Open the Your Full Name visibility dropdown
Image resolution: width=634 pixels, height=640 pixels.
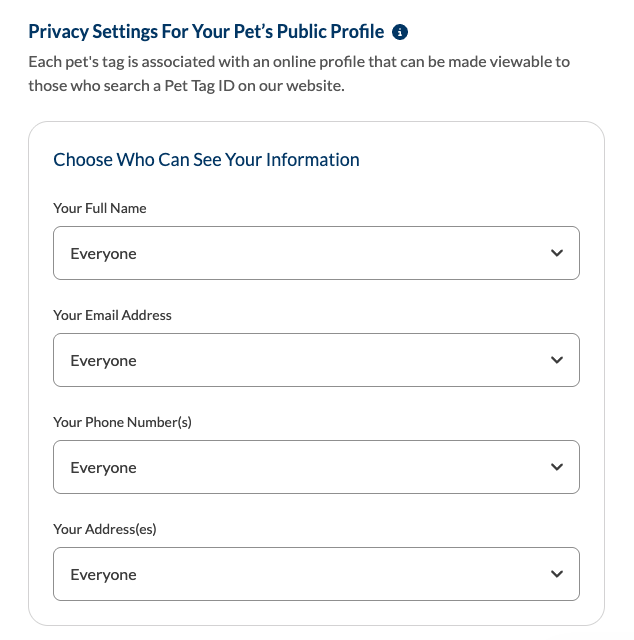pos(316,253)
